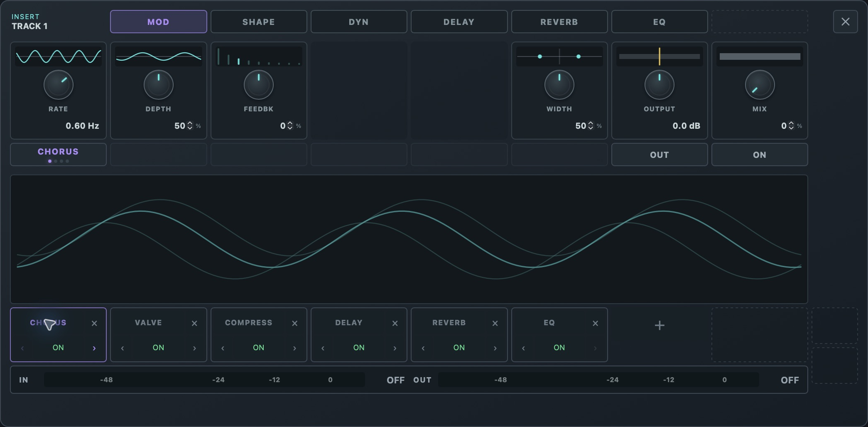Toggle the mix ON button
Viewport: 868px width, 427px height.
coord(760,155)
